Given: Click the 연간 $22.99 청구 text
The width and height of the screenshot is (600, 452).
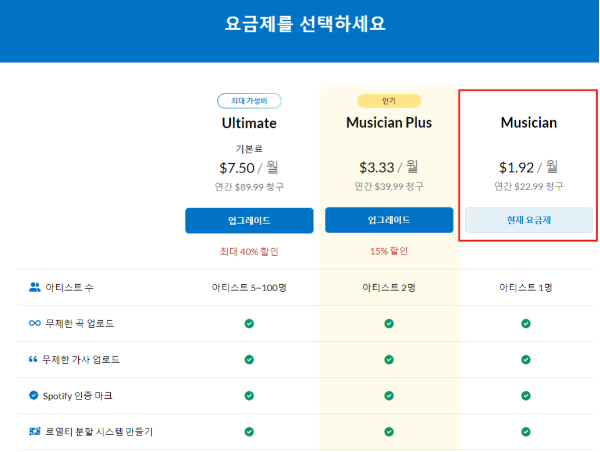Looking at the screenshot, I should (x=529, y=186).
